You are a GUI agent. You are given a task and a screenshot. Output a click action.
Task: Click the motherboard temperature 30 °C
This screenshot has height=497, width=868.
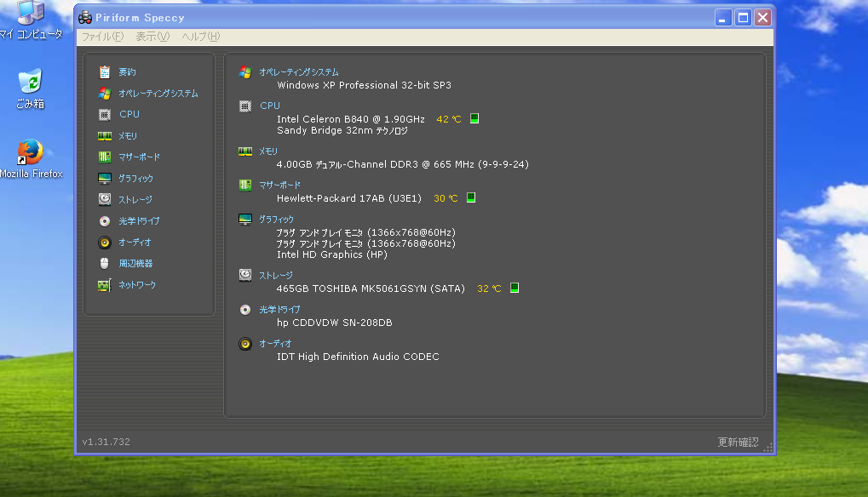pos(445,198)
